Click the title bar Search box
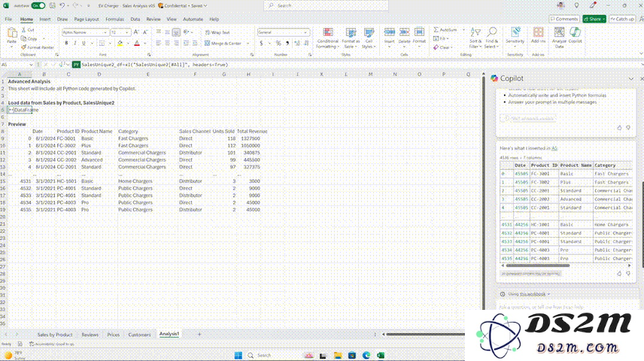This screenshot has height=361, width=644. coord(326,5)
